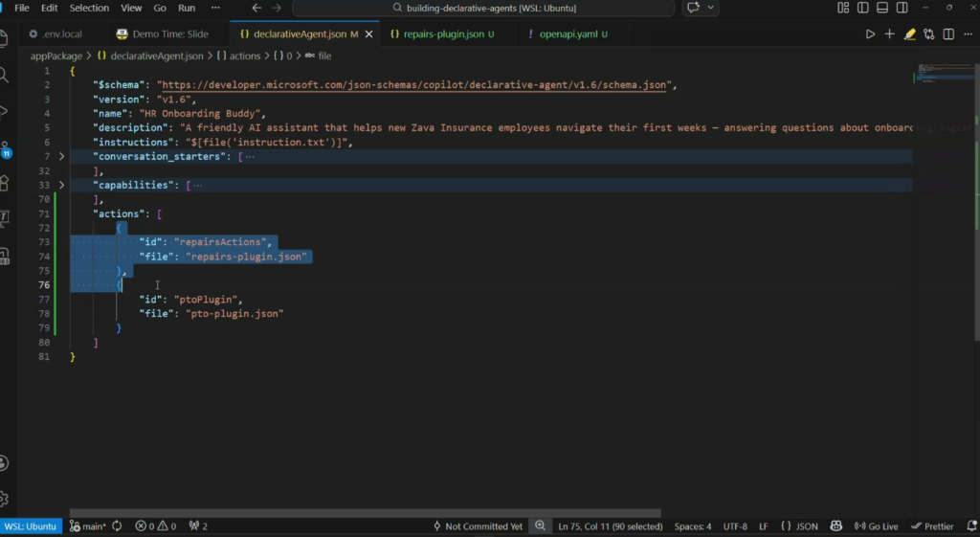980x537 pixels.
Task: Toggle the primary side bar layout button
Action: [863, 8]
